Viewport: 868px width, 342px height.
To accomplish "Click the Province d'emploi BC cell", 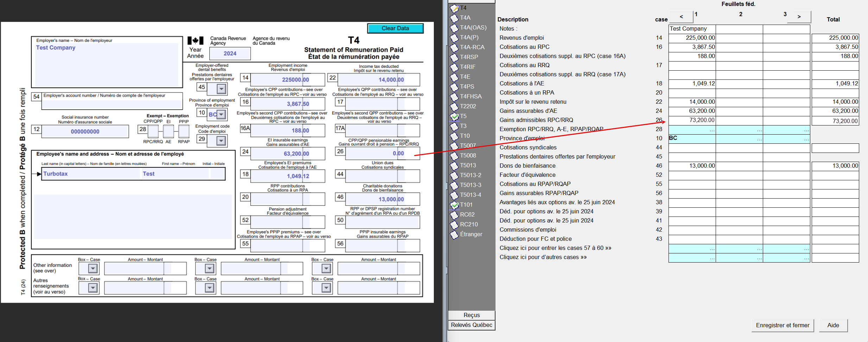I will click(x=692, y=138).
